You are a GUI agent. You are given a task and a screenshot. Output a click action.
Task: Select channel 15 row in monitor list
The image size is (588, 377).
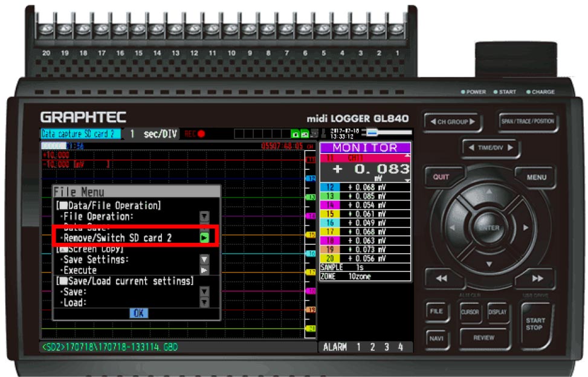(365, 214)
